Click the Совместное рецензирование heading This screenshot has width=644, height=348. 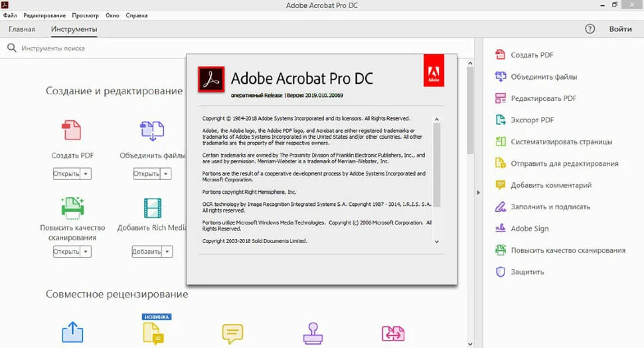pyautogui.click(x=117, y=294)
